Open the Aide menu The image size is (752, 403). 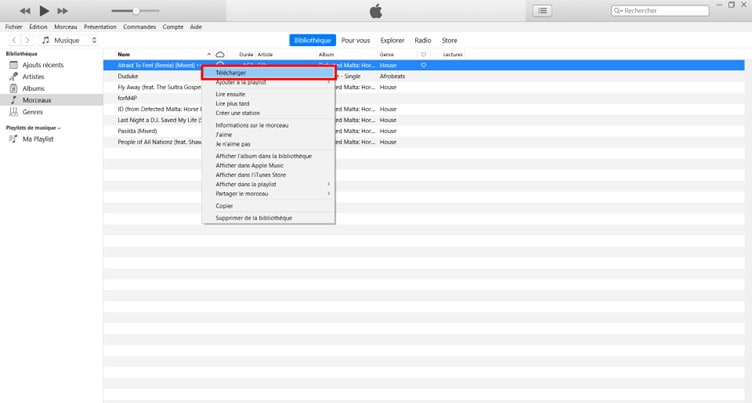196,27
